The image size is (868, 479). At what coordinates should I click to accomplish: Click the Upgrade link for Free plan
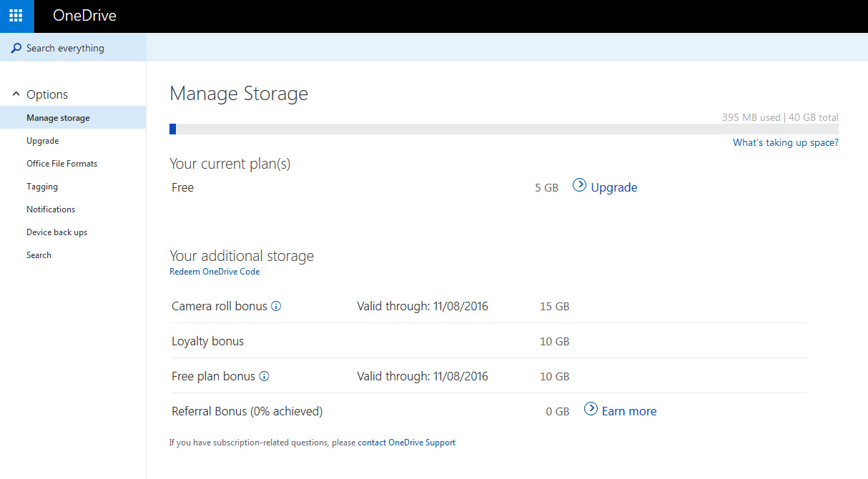point(614,187)
